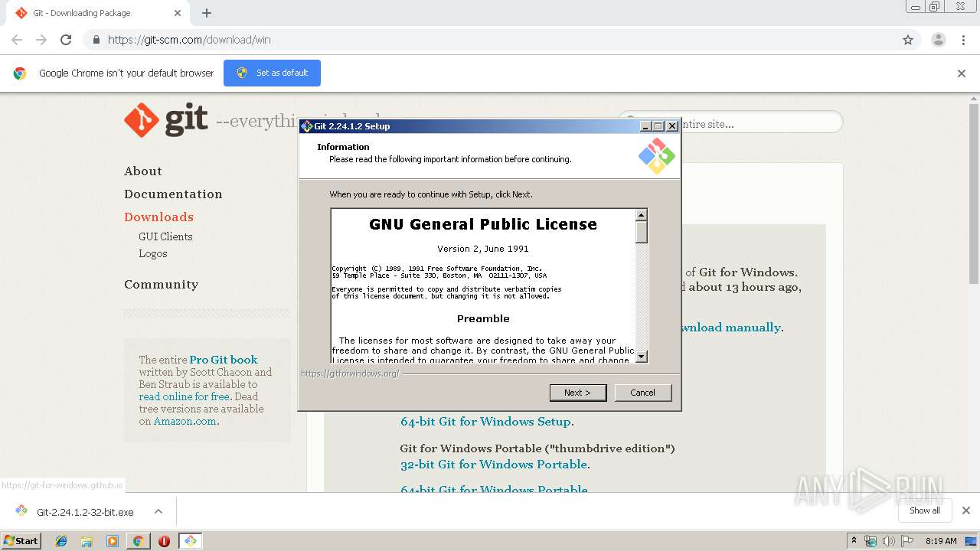Open a new Chrome tab
The width and height of the screenshot is (980, 551).
207,13
